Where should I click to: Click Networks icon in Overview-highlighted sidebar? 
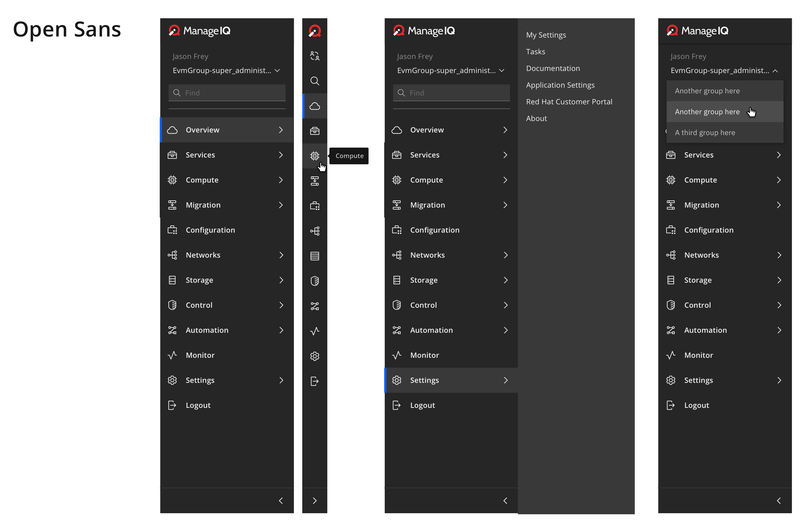(x=172, y=255)
